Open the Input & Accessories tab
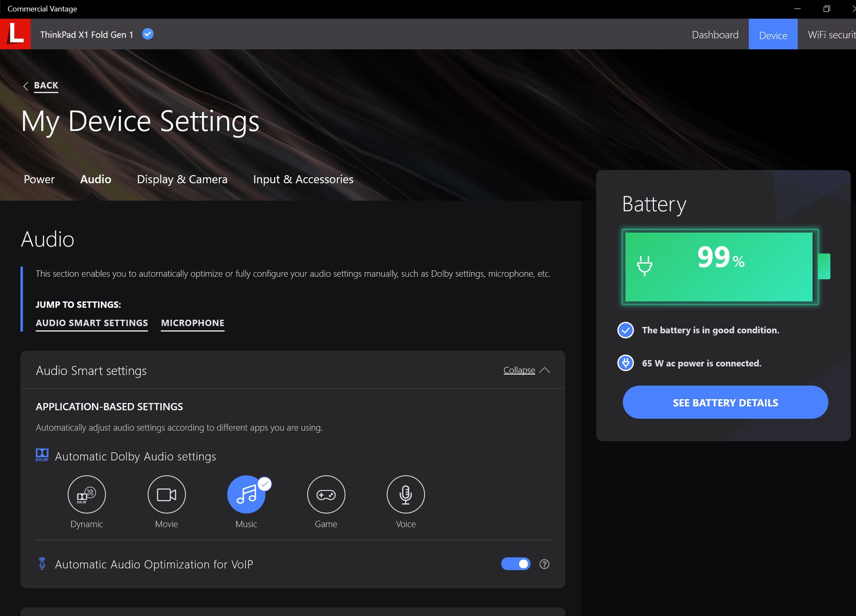 (303, 179)
